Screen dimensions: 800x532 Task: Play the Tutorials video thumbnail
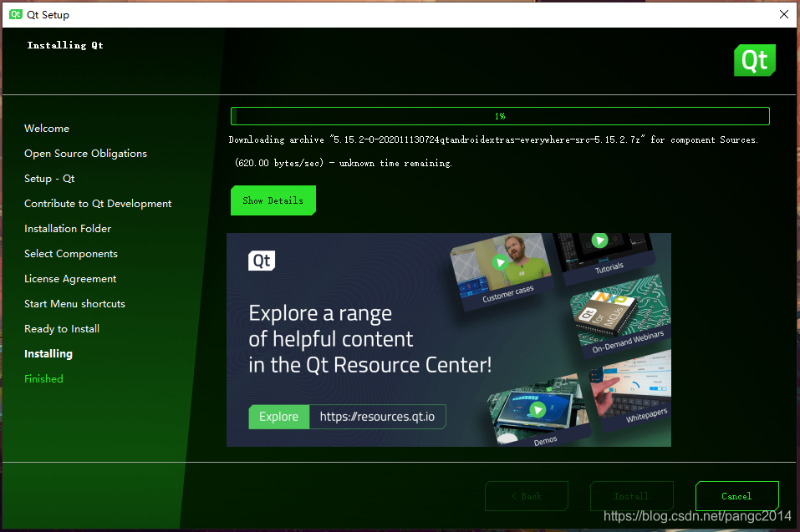599,240
